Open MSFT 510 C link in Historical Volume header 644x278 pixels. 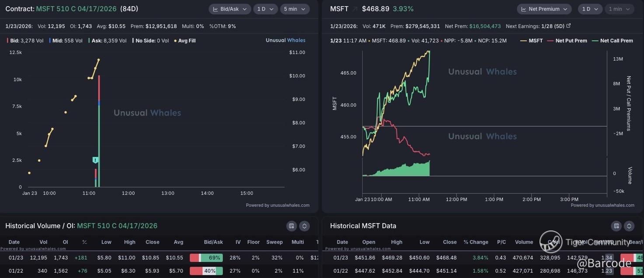click(117, 226)
